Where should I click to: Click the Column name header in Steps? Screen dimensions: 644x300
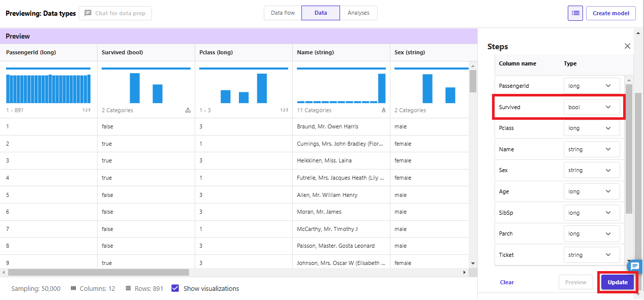tap(517, 63)
